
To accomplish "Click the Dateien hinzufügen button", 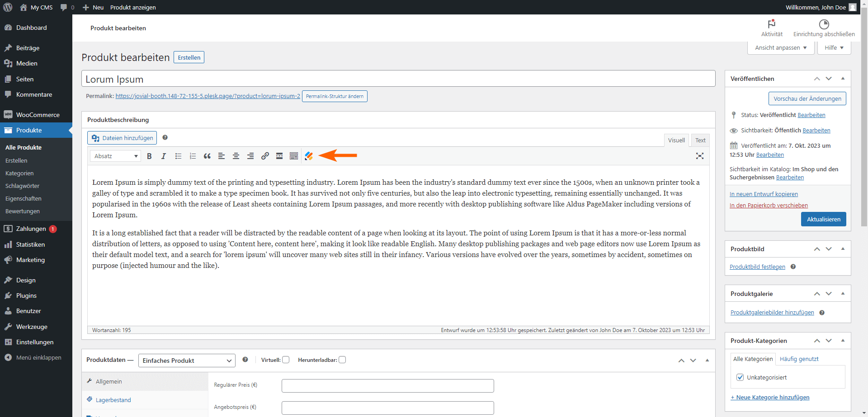I will pyautogui.click(x=122, y=138).
